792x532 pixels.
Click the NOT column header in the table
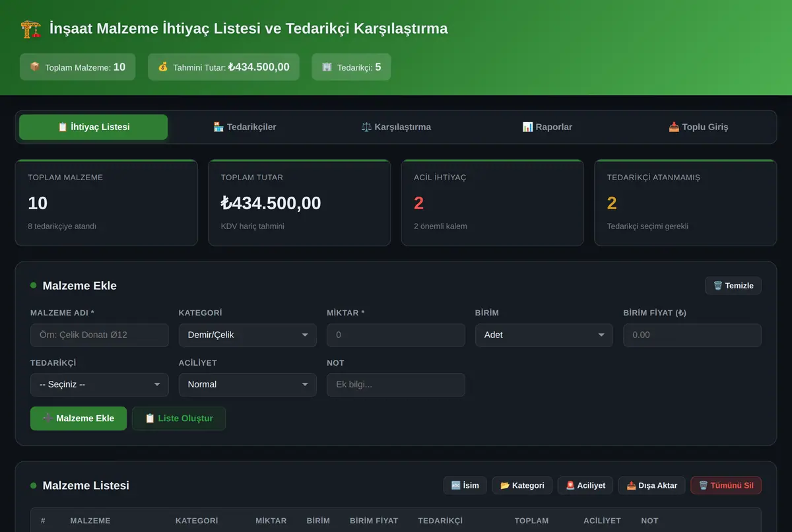[x=649, y=521]
